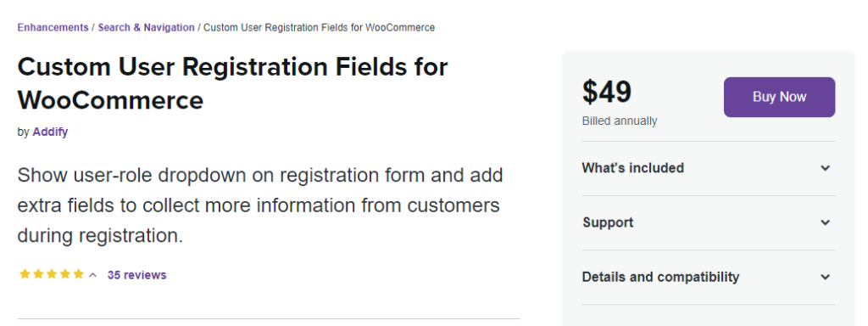The height and width of the screenshot is (326, 868).
Task: Expand the What's included section label
Action: (x=632, y=168)
